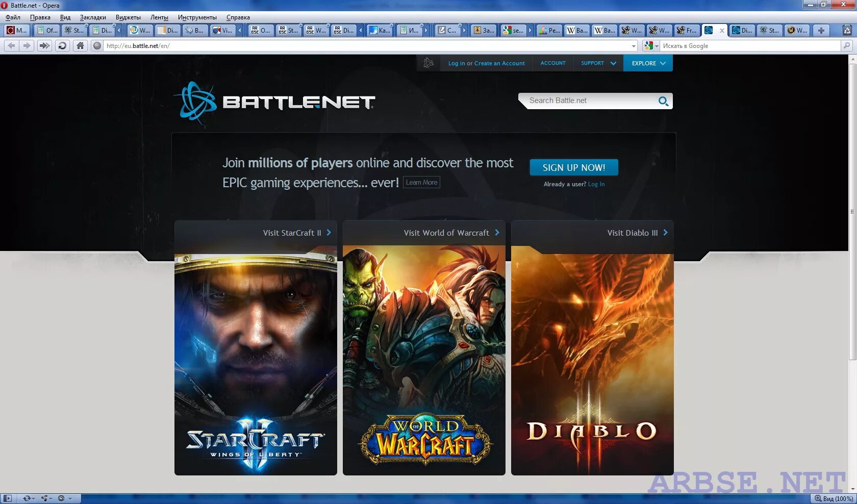Open the Закладки menu
857x504 pixels.
pos(93,17)
